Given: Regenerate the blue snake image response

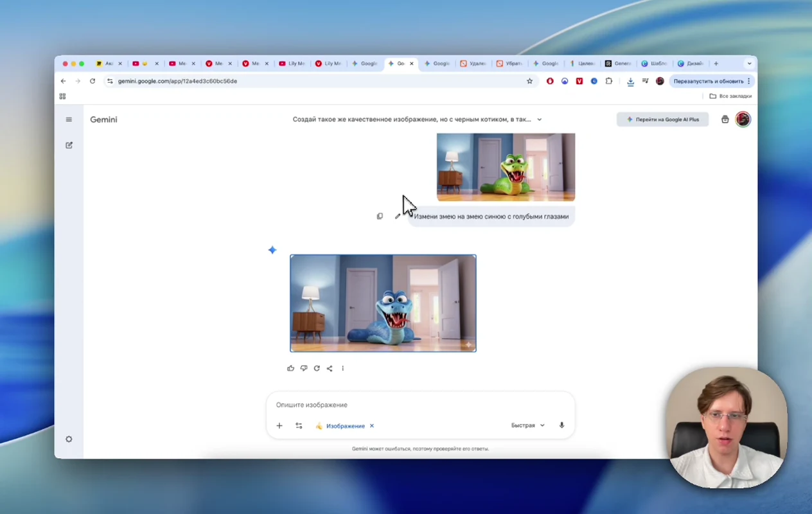Looking at the screenshot, I should click(317, 368).
